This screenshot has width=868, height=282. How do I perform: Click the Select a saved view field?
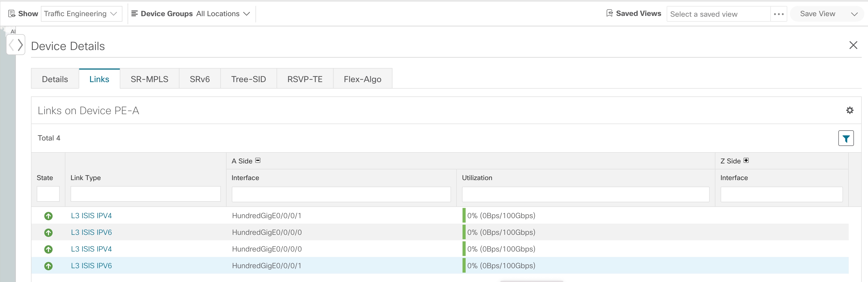[718, 14]
